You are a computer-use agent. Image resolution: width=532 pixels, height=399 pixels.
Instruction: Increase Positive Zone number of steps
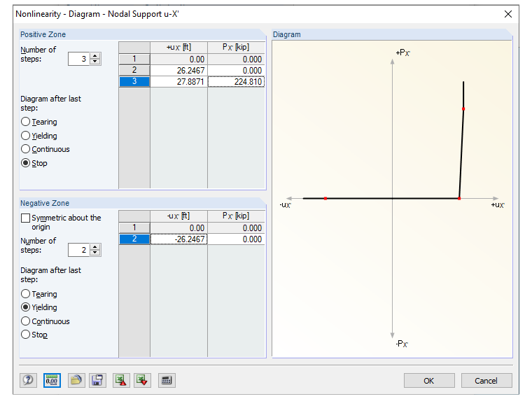pos(95,56)
